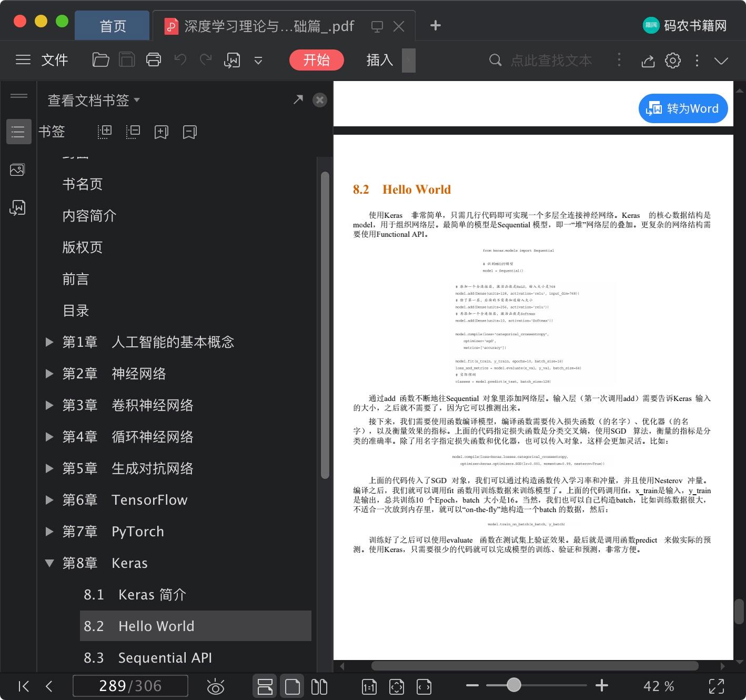Set zoom to actual size 1:1

(x=369, y=686)
